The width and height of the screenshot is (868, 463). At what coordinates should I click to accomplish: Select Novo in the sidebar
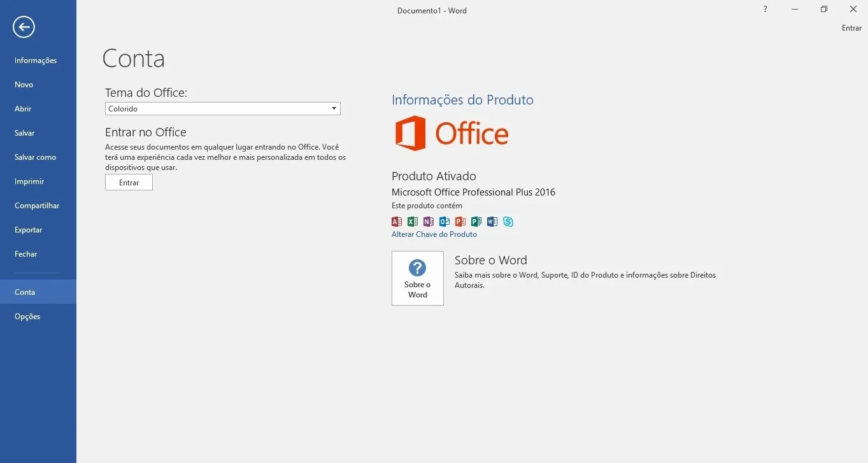38,85
